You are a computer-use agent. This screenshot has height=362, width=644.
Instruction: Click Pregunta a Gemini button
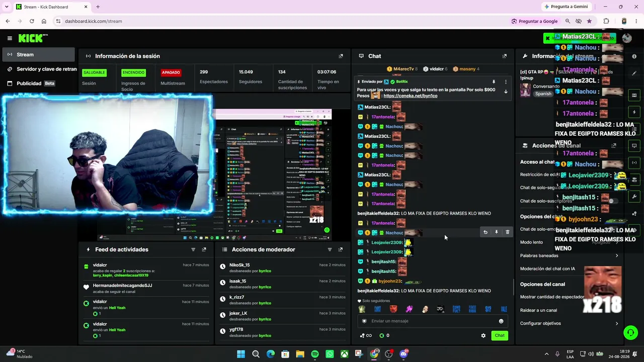(566, 7)
